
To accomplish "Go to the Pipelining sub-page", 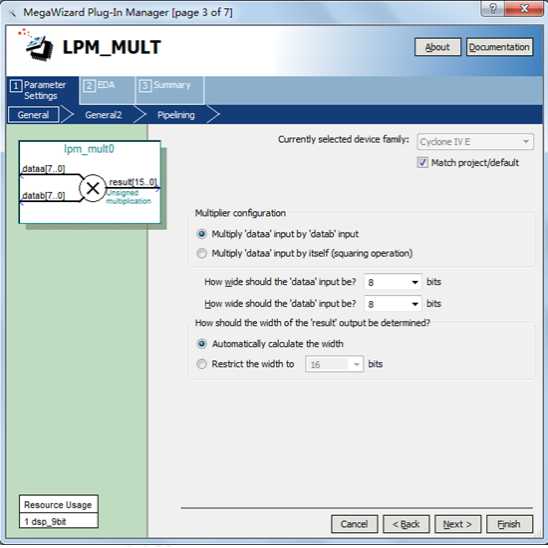I will (x=176, y=115).
